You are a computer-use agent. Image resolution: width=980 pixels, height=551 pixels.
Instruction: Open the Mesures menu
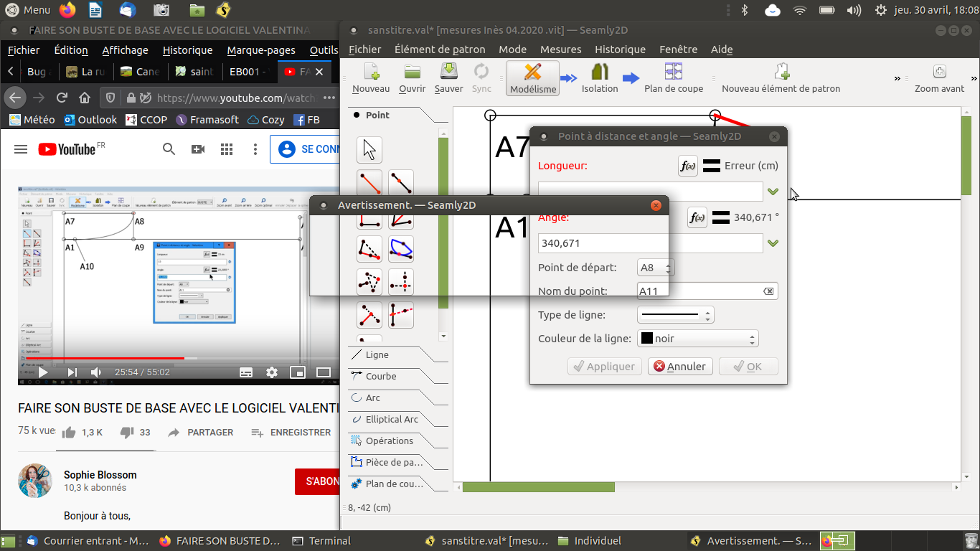[x=560, y=50]
